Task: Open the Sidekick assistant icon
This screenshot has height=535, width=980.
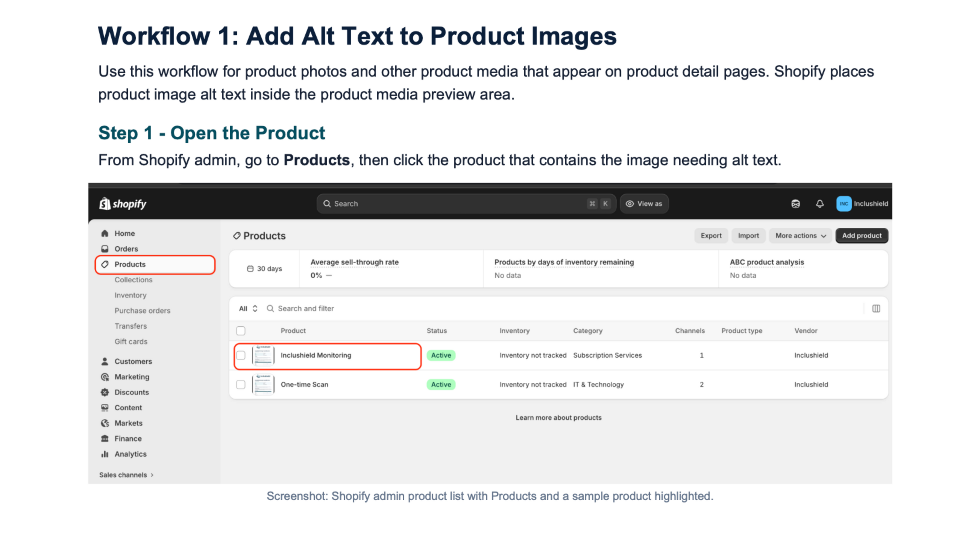Action: 796,203
